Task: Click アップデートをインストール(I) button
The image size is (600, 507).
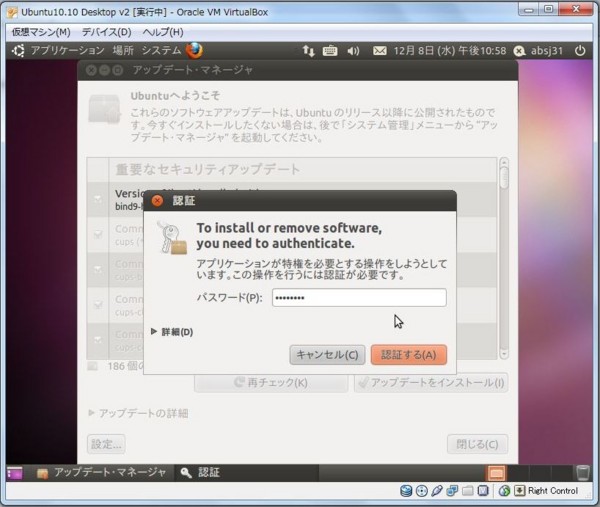Action: click(431, 382)
